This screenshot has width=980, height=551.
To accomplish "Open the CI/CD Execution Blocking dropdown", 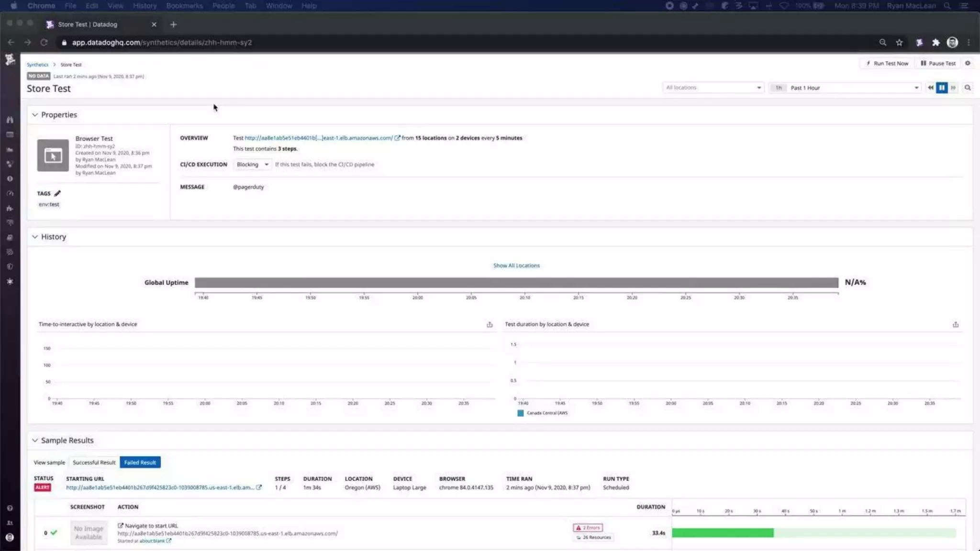I will pos(252,165).
